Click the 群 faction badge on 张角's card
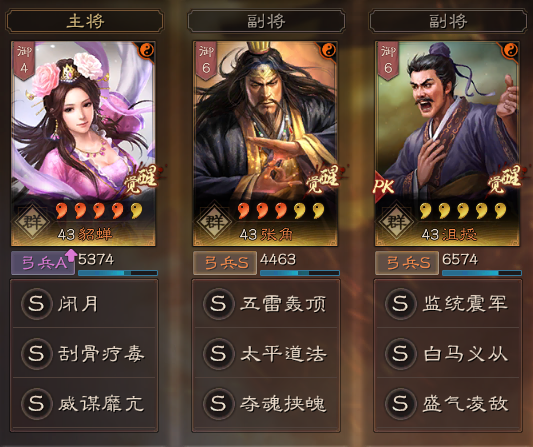This screenshot has height=447, width=533. (214, 222)
